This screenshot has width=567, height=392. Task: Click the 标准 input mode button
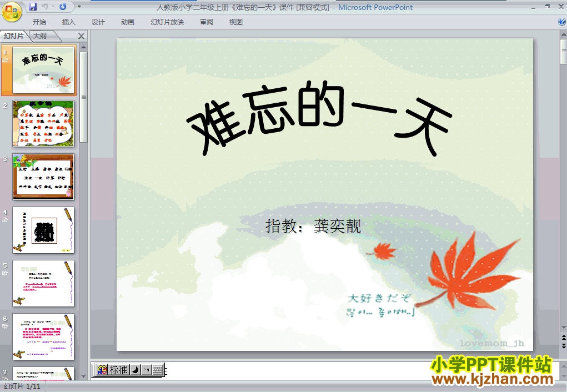[x=119, y=370]
